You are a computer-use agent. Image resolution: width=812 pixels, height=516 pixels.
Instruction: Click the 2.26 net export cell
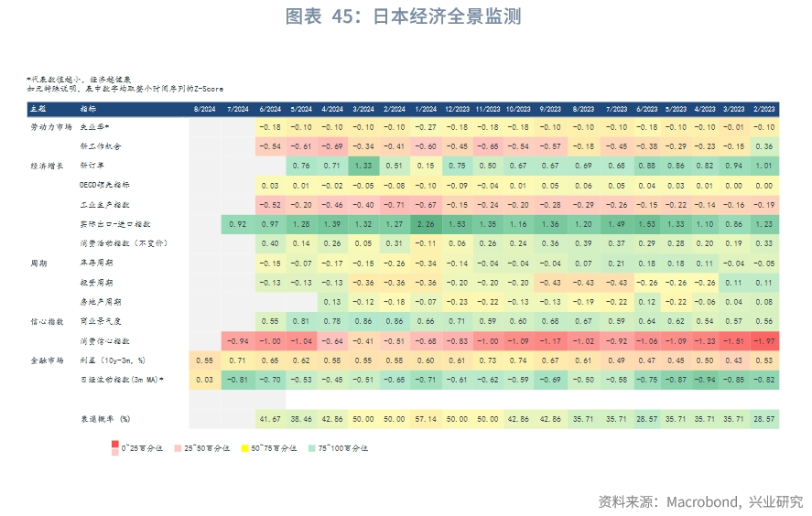pos(424,223)
